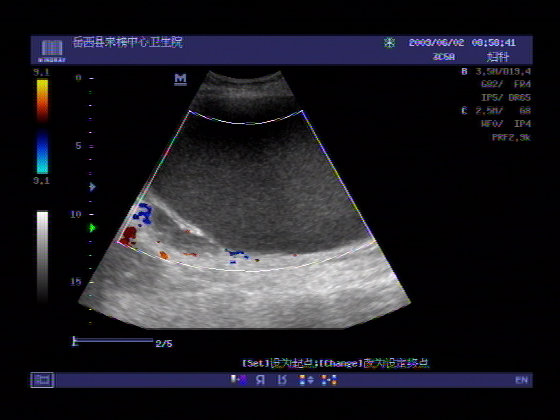Click the gray-to-color mode switch icon
Screen dimensions: 560x420
(239, 380)
